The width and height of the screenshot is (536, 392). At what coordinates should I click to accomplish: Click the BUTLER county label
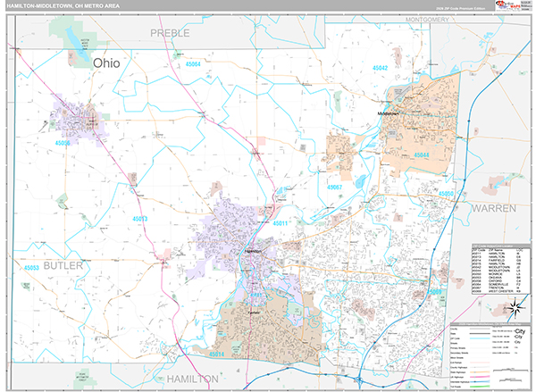pyautogui.click(x=62, y=265)
